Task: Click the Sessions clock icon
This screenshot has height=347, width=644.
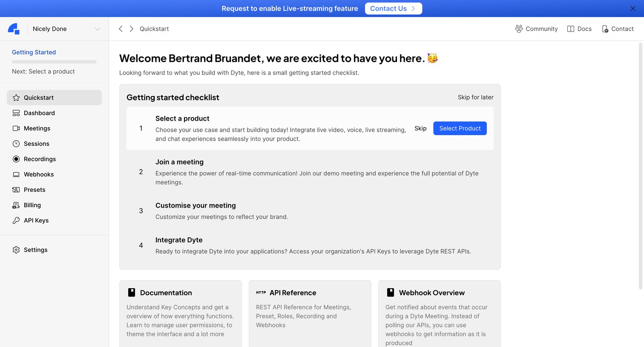Action: (16, 144)
